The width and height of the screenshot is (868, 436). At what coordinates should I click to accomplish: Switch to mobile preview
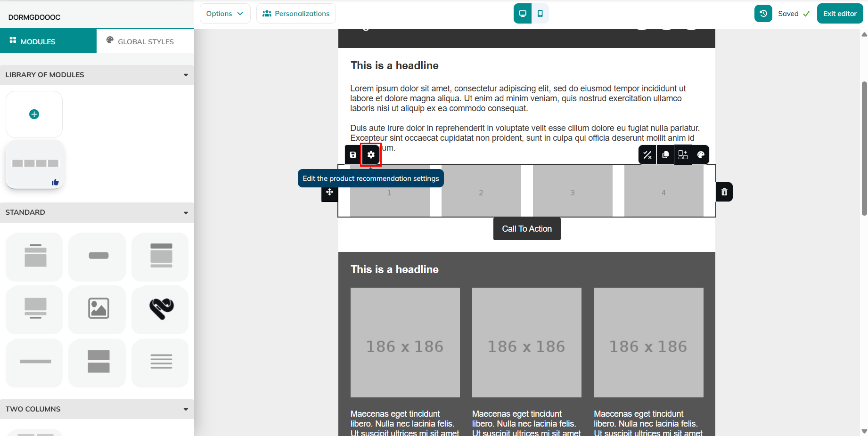tap(540, 14)
